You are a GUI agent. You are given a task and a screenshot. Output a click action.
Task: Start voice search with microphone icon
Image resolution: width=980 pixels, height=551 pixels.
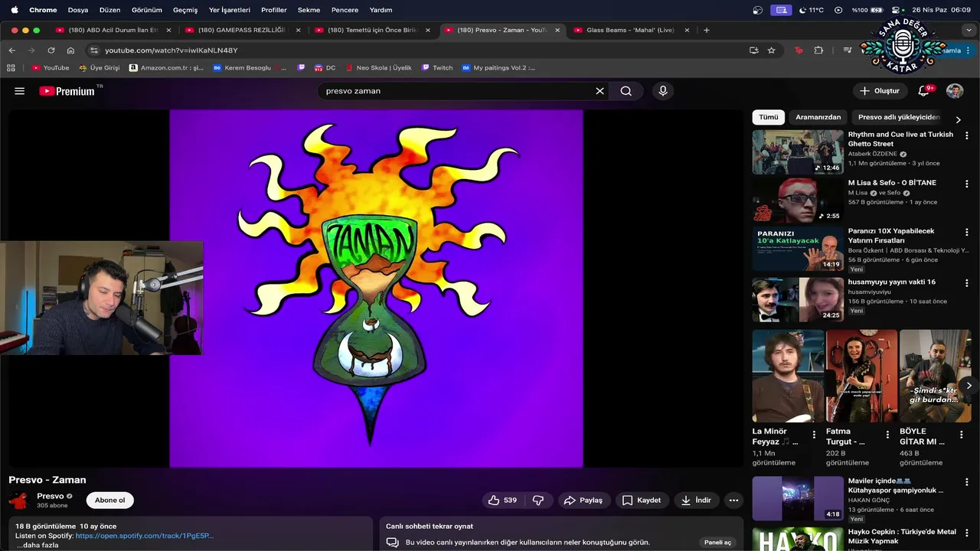pos(663,91)
